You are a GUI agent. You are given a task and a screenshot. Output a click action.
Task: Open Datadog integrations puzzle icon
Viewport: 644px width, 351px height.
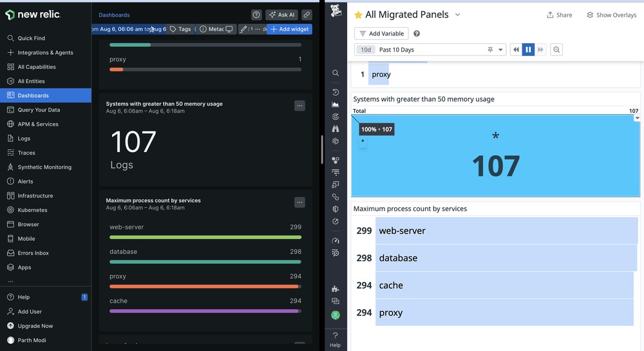[x=336, y=289]
